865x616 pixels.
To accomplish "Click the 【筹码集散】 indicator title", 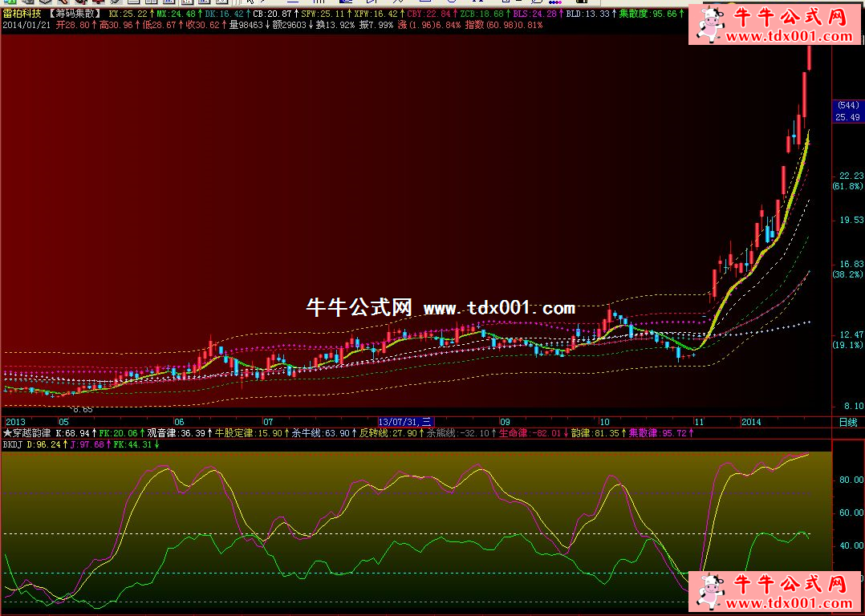I will [75, 14].
